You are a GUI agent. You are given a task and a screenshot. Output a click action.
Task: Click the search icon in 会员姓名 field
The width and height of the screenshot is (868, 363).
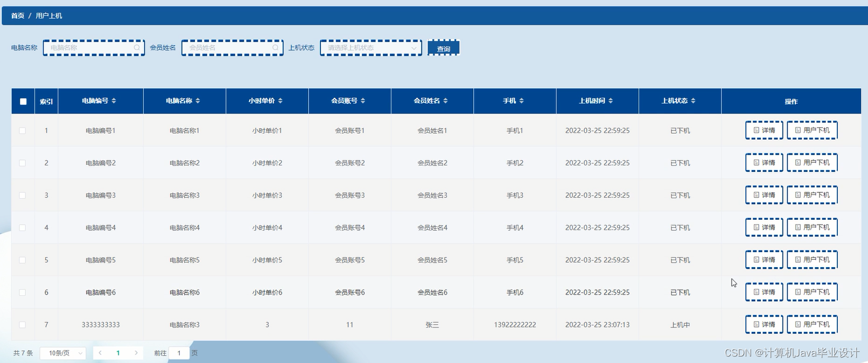(x=275, y=48)
